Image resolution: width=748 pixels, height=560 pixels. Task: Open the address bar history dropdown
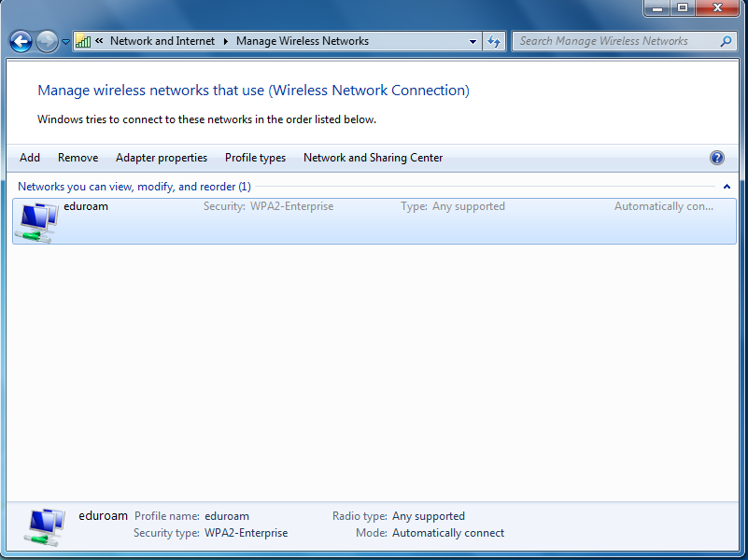473,41
